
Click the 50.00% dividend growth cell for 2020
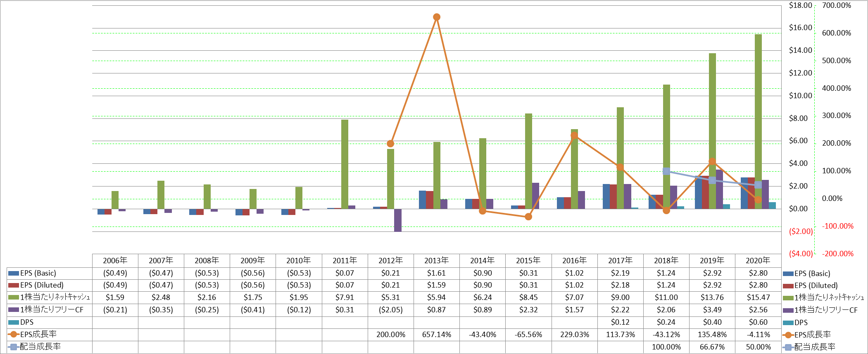pos(758,347)
